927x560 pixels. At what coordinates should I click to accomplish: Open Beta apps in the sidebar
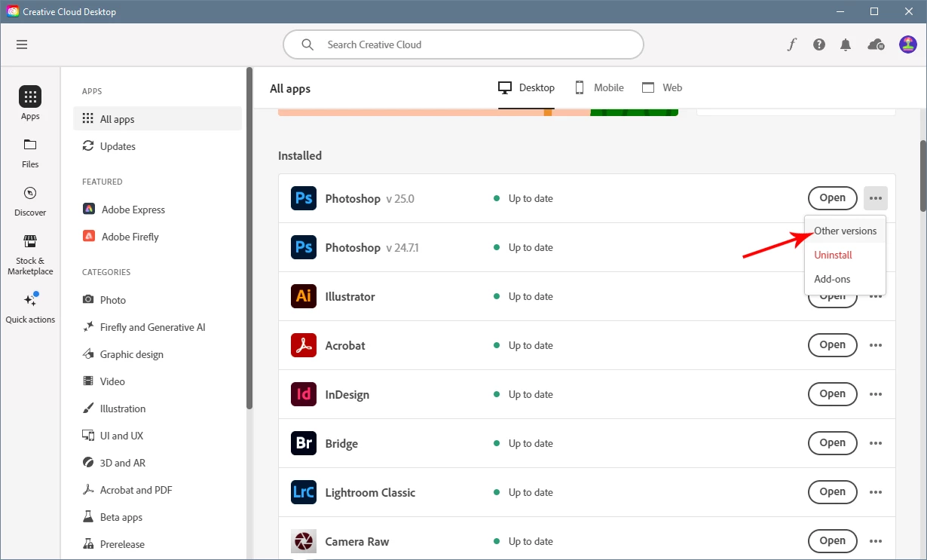158,517
